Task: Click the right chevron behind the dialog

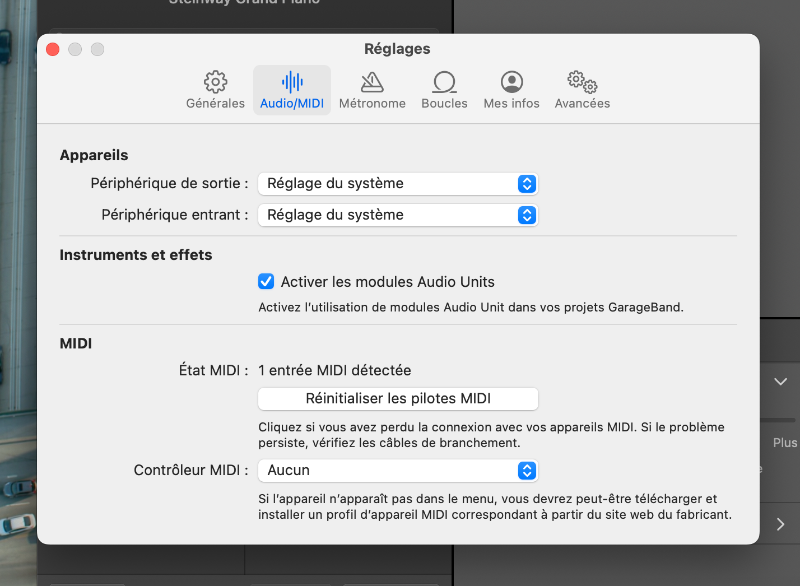Action: coord(780,524)
